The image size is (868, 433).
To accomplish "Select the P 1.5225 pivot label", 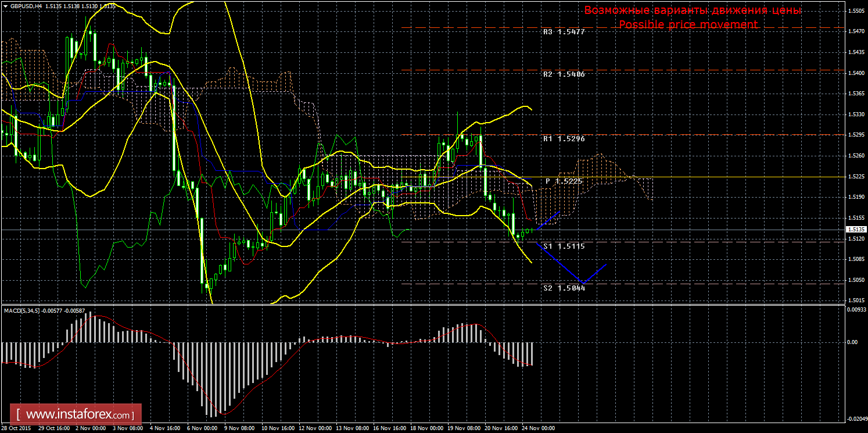I will pyautogui.click(x=564, y=181).
